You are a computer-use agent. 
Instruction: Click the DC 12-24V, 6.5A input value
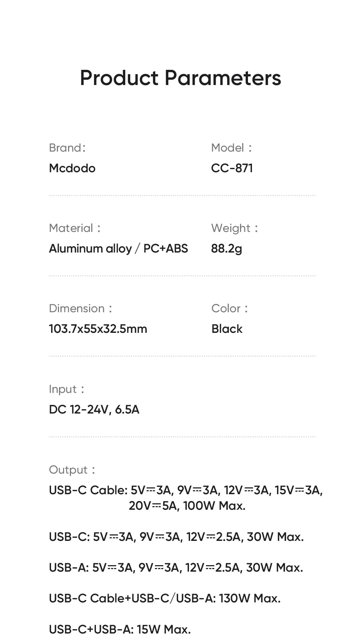click(94, 410)
